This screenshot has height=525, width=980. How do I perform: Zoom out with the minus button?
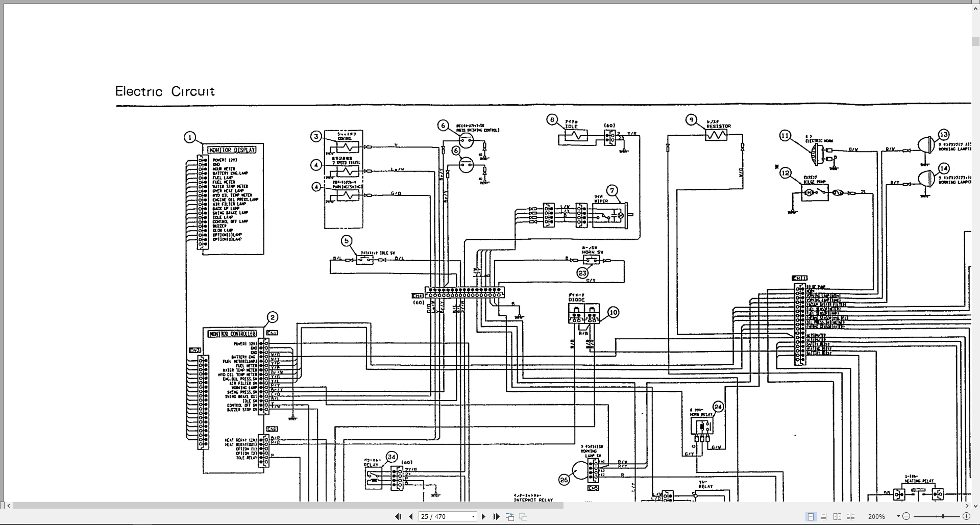click(906, 516)
